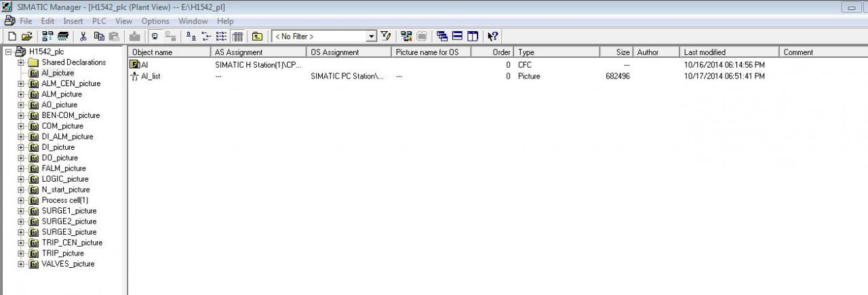Expand the Shared Declarations node
The height and width of the screenshot is (295, 868).
(20, 62)
